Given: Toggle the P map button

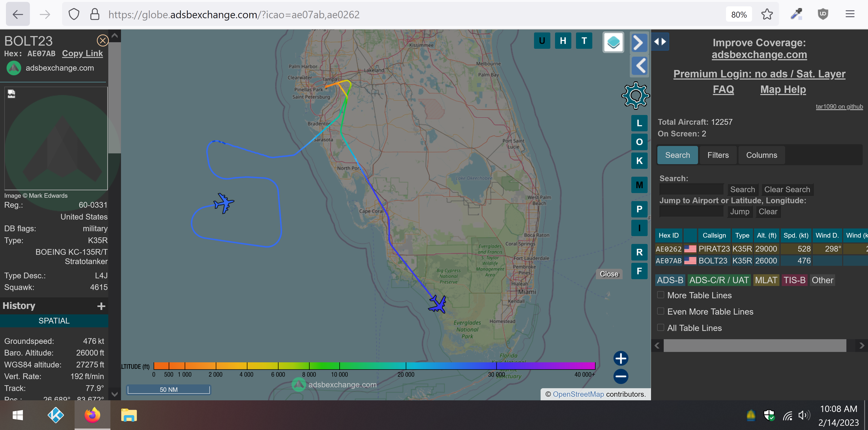Looking at the screenshot, I should click(x=639, y=209).
